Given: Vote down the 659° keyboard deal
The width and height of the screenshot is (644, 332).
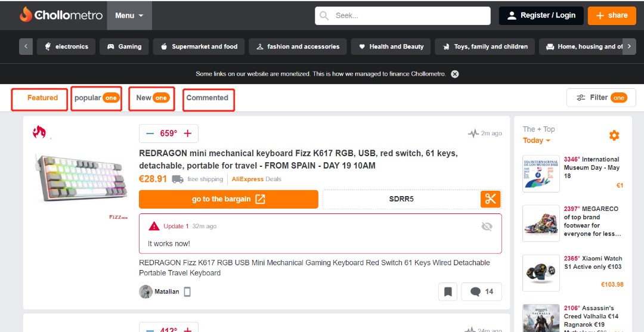Looking at the screenshot, I should [x=150, y=134].
